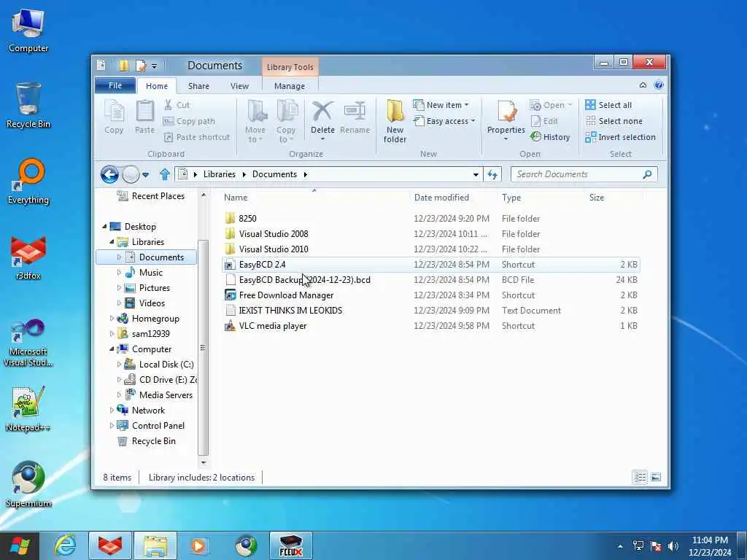Viewport: 747px width, 560px height.
Task: Open the Easy access dropdown
Action: [444, 121]
